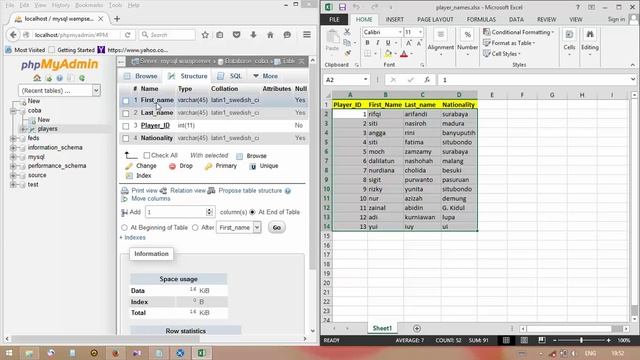Viewport: 640px width, 360px height.
Task: Switch to the Browse tab
Action: 141,76
